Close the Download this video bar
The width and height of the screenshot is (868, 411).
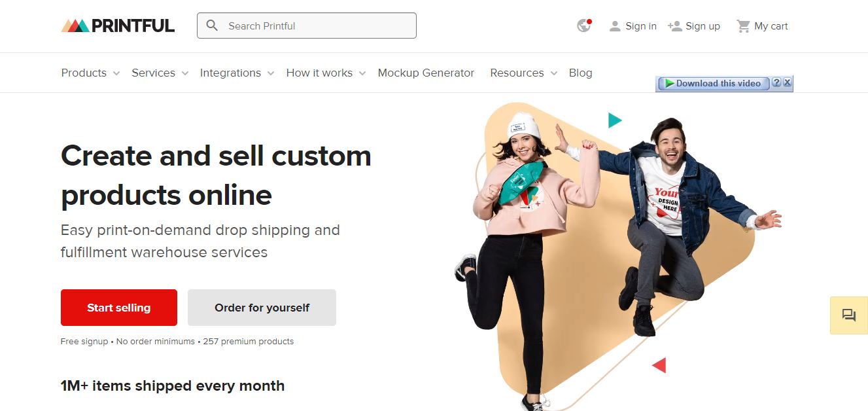coord(787,83)
